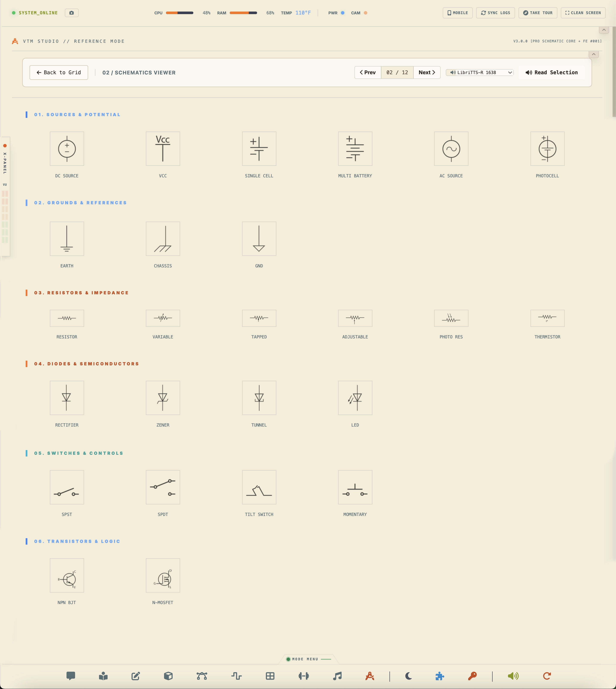The width and height of the screenshot is (616, 689).
Task: Select the drafting compass schematic icon
Action: click(x=370, y=676)
